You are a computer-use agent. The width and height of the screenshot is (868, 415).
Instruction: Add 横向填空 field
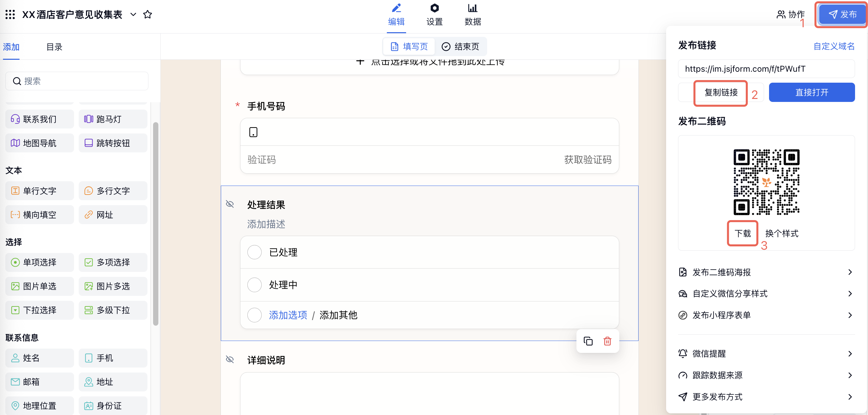click(40, 215)
